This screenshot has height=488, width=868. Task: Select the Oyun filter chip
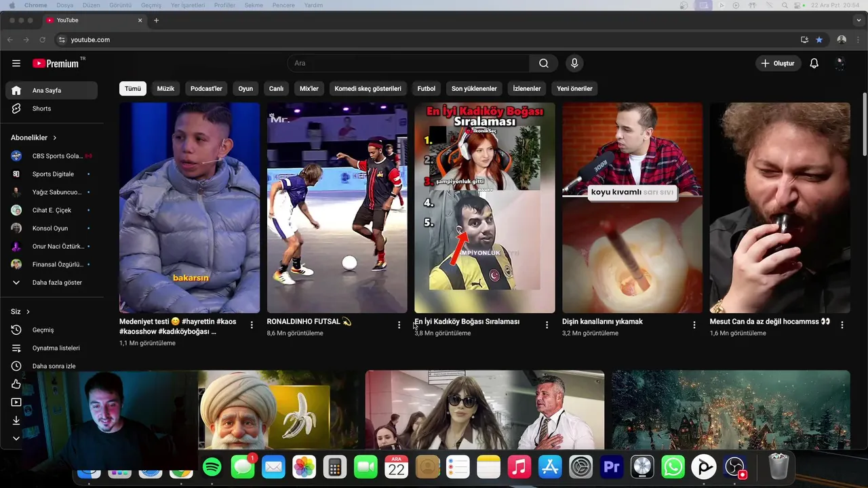pos(245,89)
